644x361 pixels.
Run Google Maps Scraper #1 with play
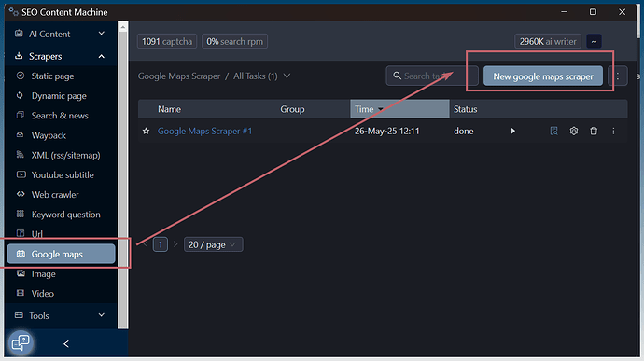512,131
